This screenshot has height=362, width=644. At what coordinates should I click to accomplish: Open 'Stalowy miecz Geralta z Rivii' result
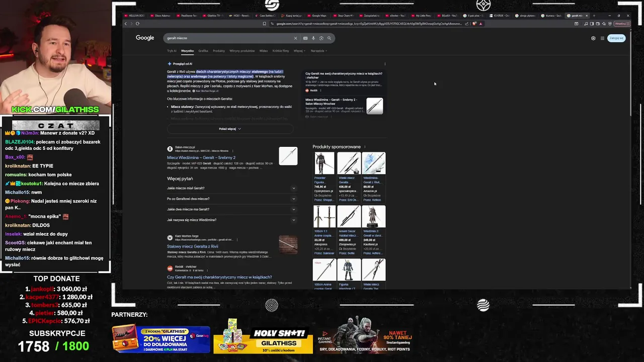[x=193, y=246]
